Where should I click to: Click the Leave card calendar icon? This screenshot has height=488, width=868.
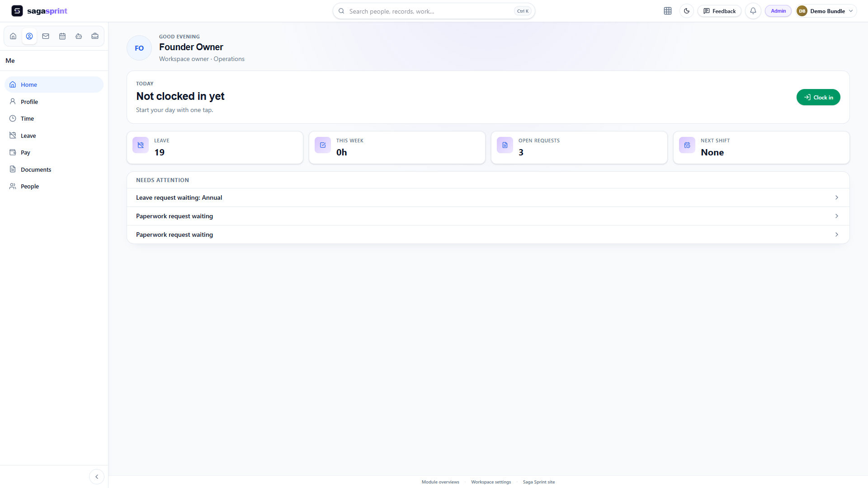pyautogui.click(x=141, y=145)
